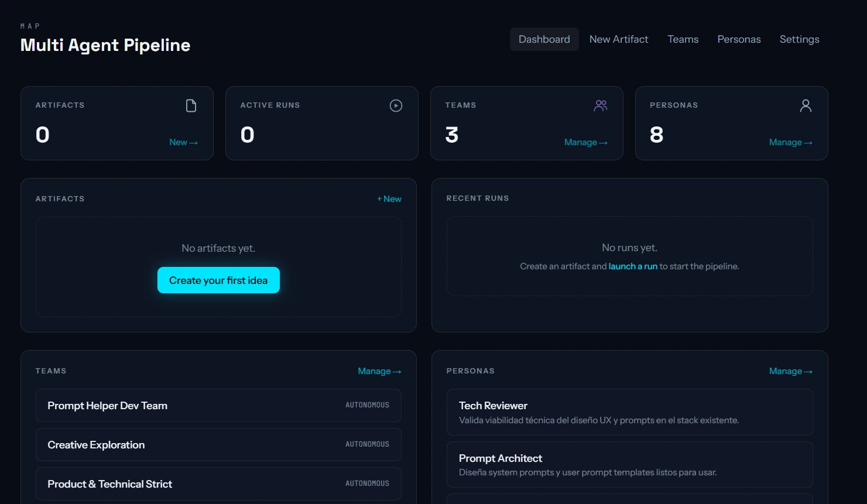Click Manage link in Teams panel header
The image size is (867, 504).
pyautogui.click(x=379, y=371)
